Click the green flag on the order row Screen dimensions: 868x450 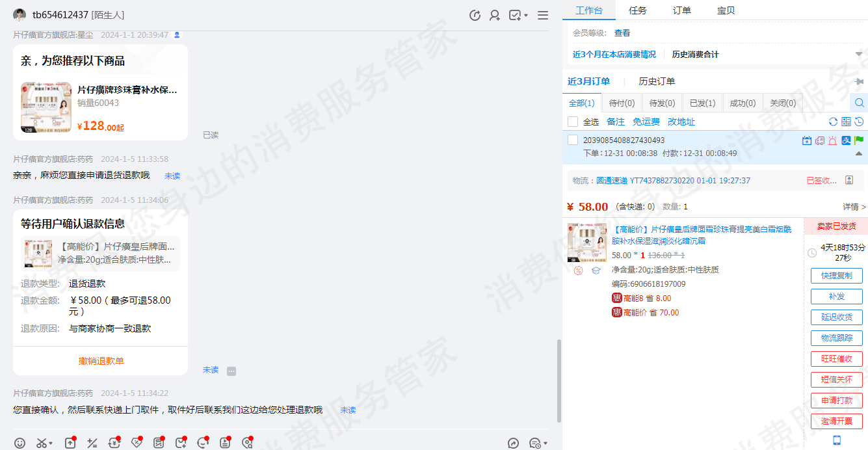[x=859, y=140]
